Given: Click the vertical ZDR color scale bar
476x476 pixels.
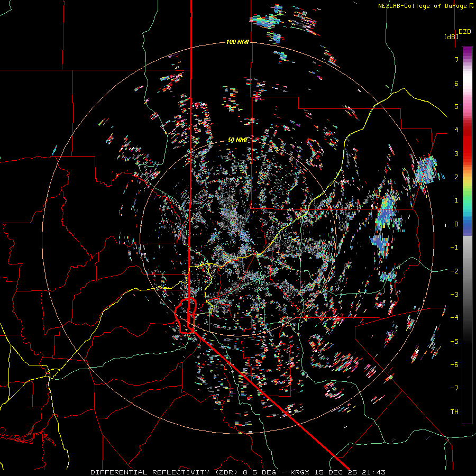Looking at the screenshot, I should tap(467, 235).
